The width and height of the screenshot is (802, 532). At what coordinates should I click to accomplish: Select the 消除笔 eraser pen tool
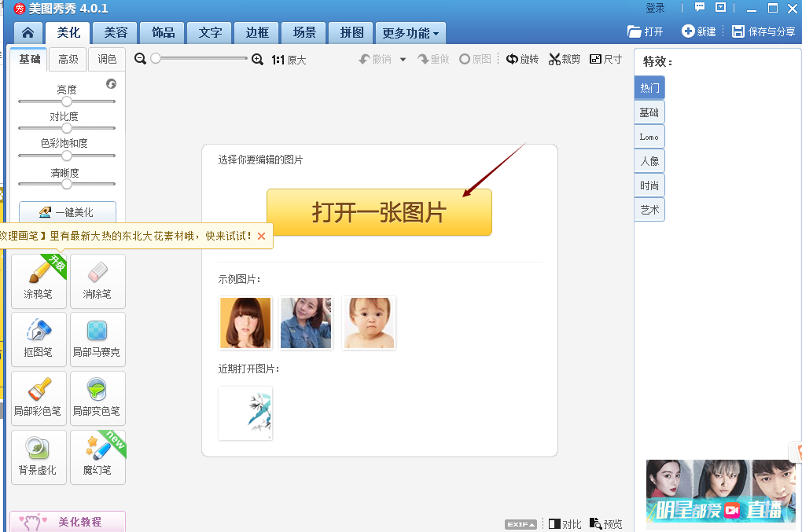coord(97,281)
